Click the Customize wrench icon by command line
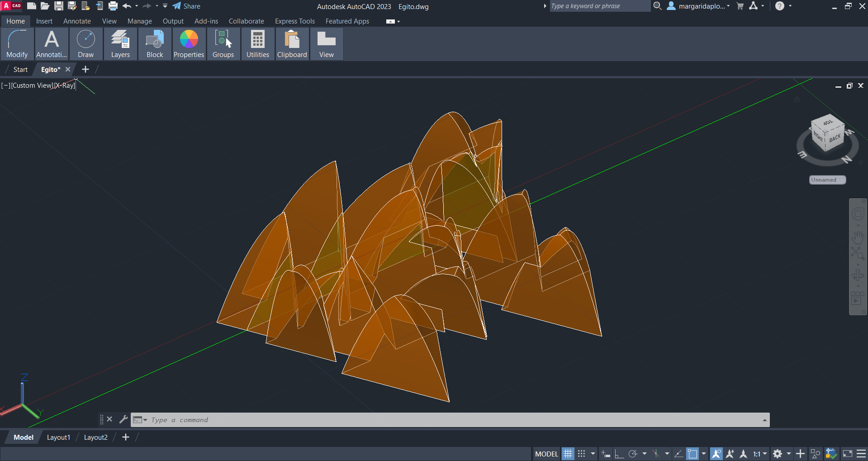The image size is (868, 461). pyautogui.click(x=123, y=419)
